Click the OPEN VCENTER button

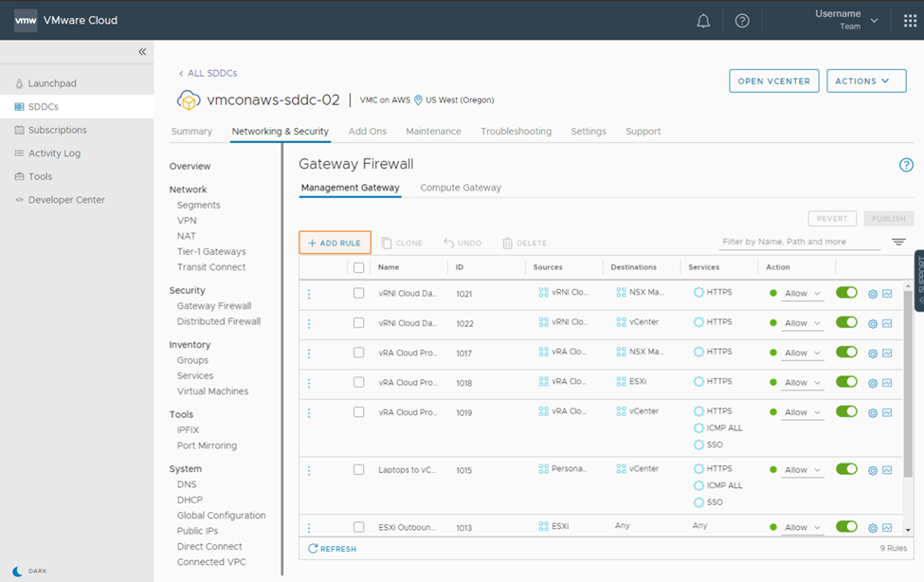[773, 82]
